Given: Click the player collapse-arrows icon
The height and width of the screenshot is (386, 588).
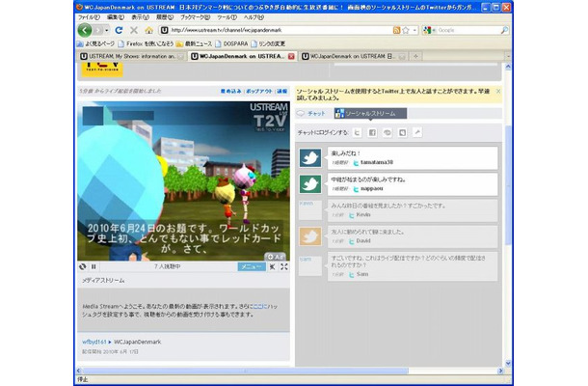Looking at the screenshot, I should (x=273, y=266).
